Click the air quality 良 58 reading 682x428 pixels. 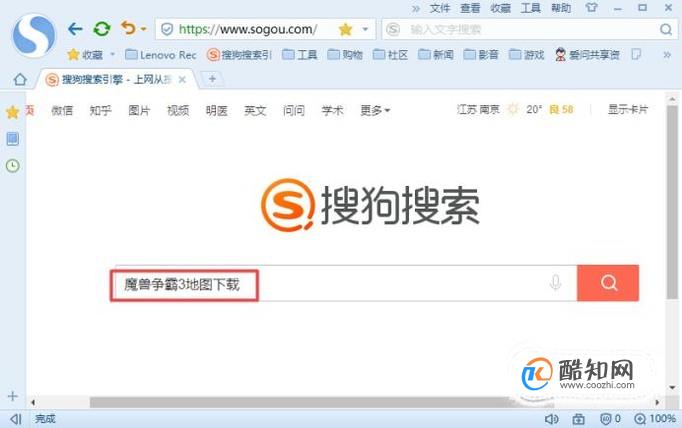click(x=561, y=109)
